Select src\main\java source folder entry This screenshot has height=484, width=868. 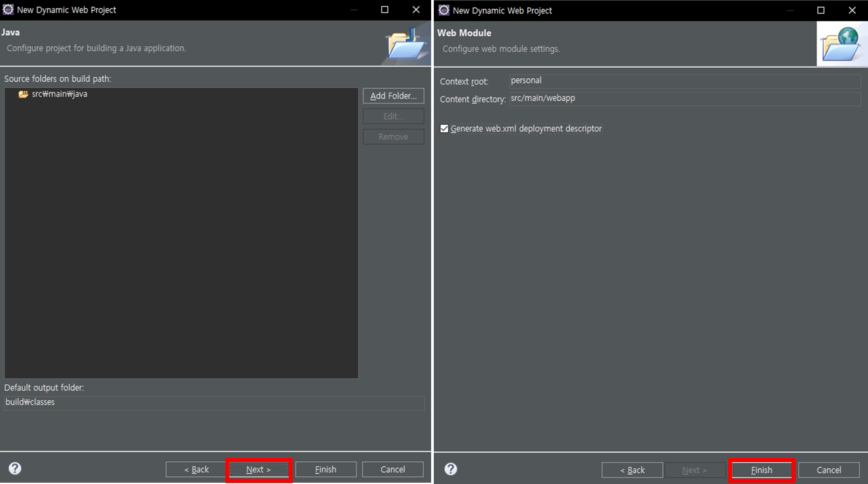coord(59,94)
